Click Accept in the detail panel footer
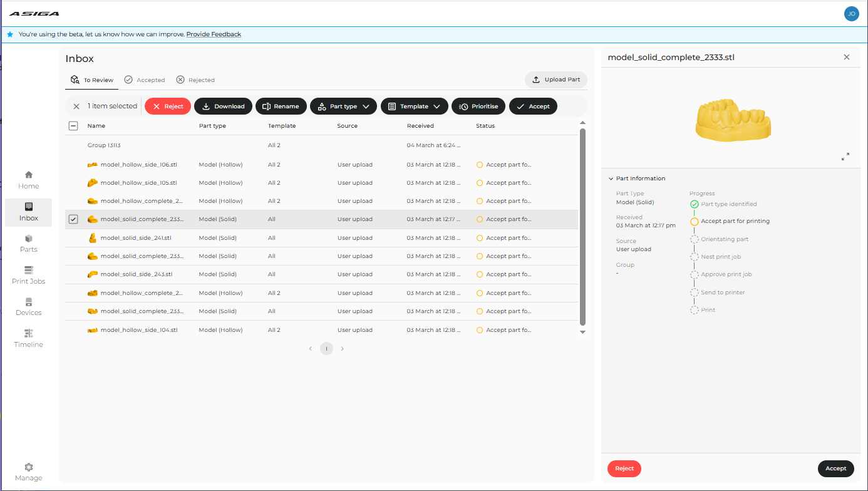The image size is (868, 491). pos(835,468)
